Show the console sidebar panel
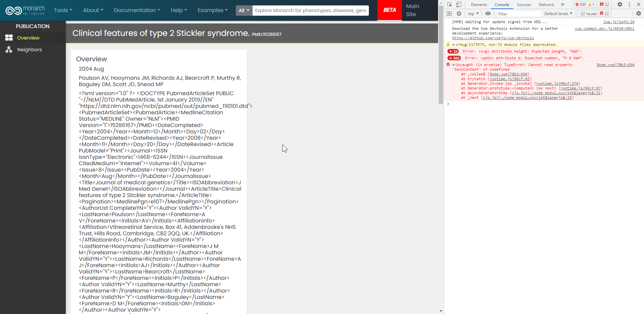Image resolution: width=644 pixels, height=314 pixels. pos(449,13)
